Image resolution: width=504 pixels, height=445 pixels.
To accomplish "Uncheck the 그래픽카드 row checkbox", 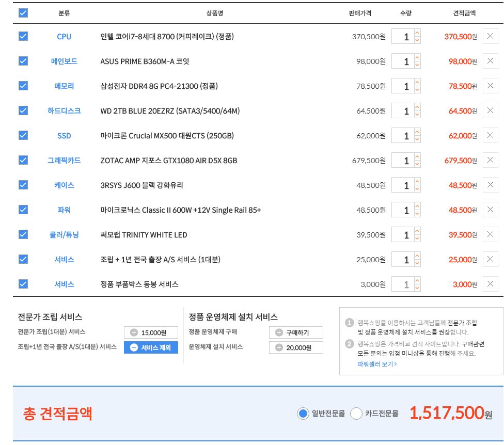I will pyautogui.click(x=23, y=160).
